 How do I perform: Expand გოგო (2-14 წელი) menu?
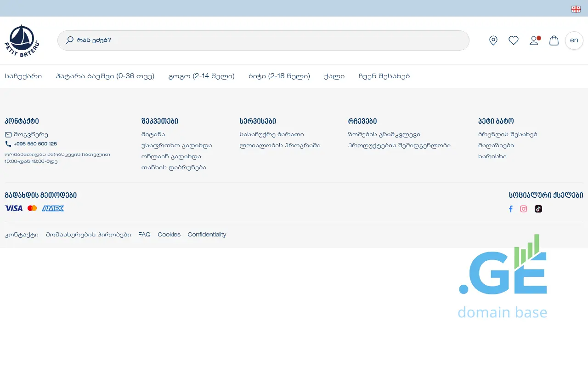point(202,76)
